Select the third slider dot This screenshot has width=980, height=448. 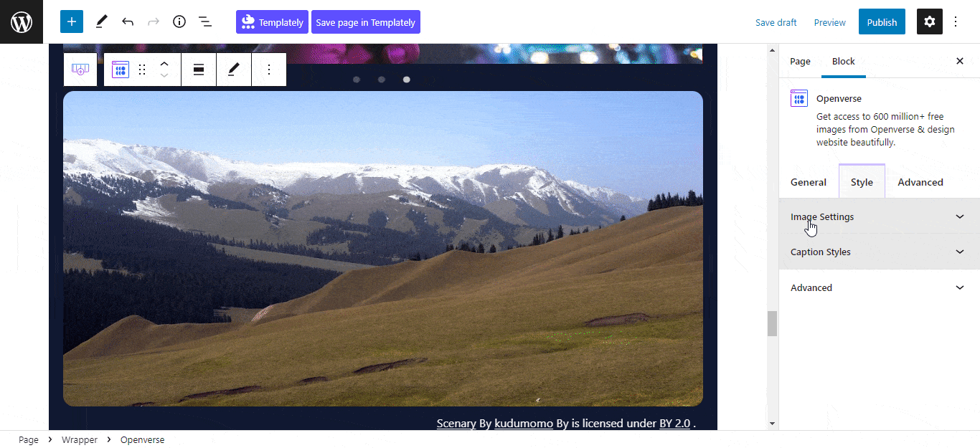[x=407, y=80]
